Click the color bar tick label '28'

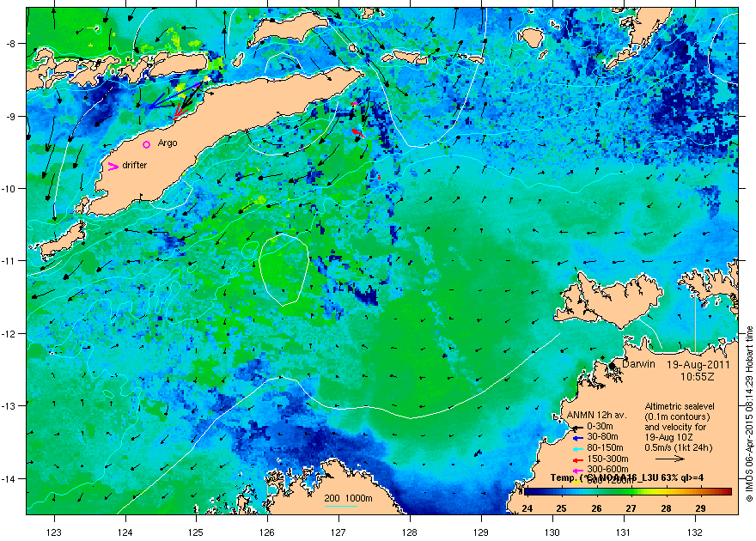pos(667,508)
